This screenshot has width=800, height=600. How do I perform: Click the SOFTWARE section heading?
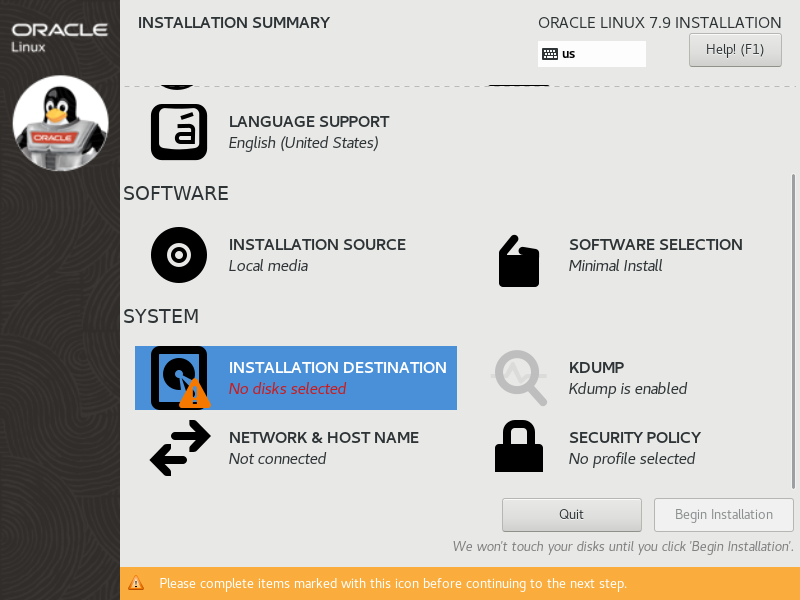[176, 193]
